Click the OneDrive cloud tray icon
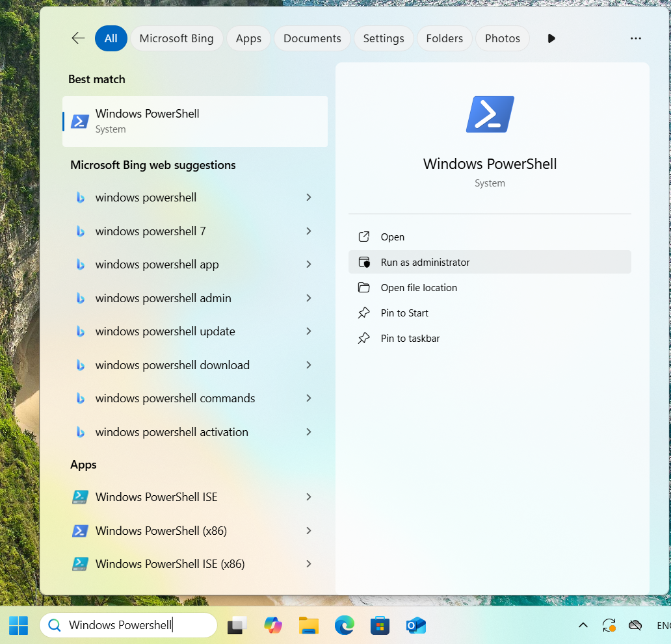Image resolution: width=671 pixels, height=644 pixels. [x=635, y=626]
